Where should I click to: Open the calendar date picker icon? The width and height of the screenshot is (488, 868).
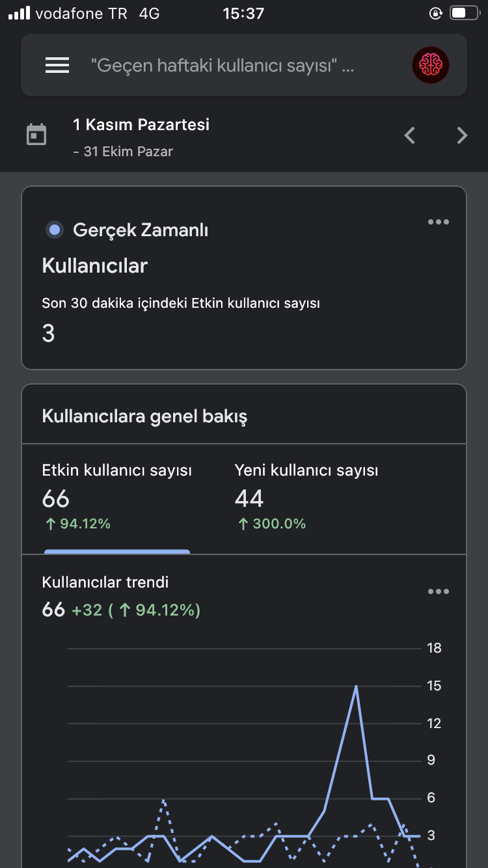pyautogui.click(x=36, y=135)
